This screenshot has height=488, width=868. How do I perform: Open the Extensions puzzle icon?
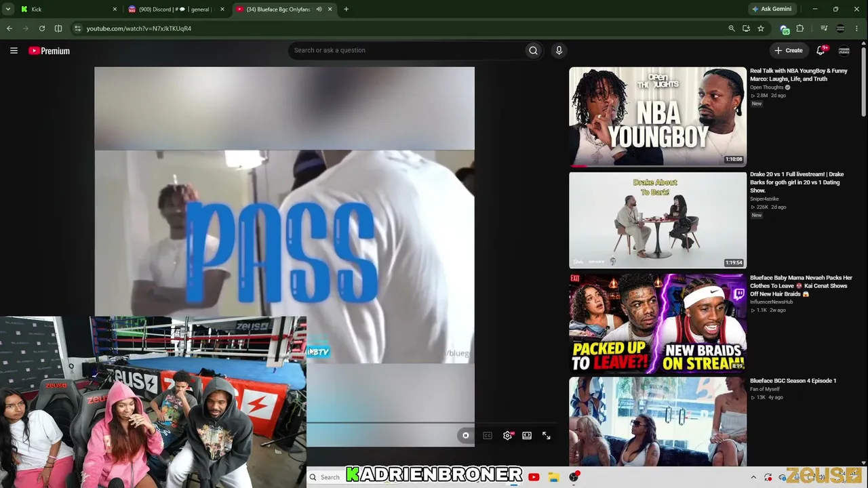coord(800,28)
